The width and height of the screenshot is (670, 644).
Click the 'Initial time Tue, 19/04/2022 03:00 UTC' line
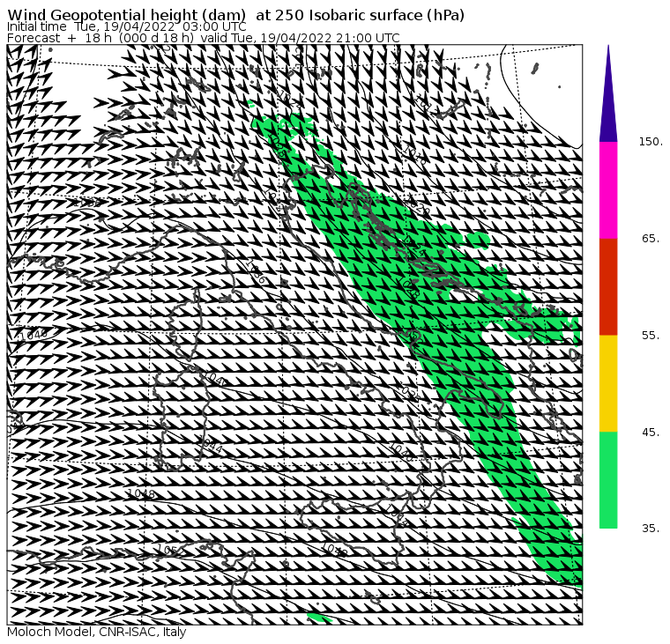coord(126,27)
